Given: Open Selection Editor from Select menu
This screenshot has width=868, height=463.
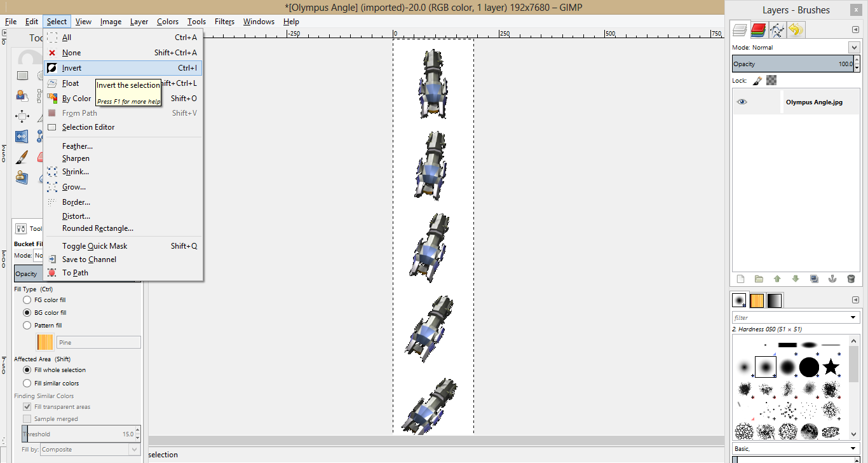Looking at the screenshot, I should click(123, 127).
